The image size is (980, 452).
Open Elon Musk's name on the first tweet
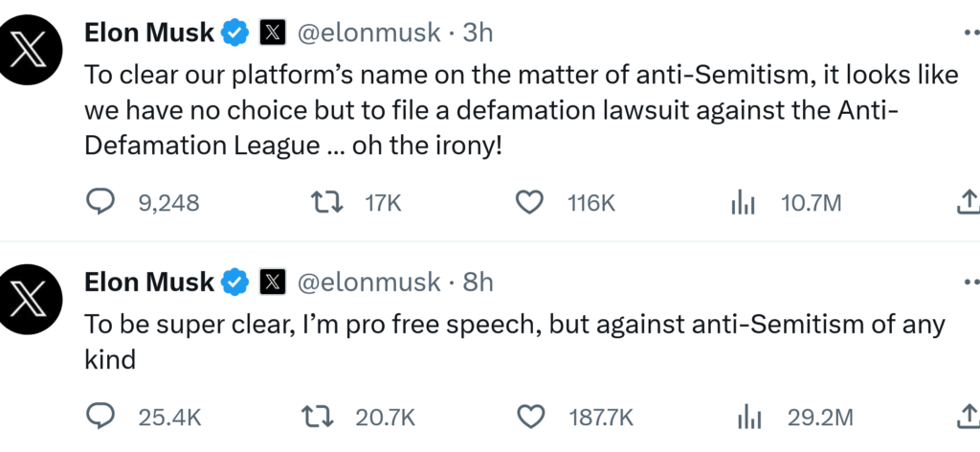[x=149, y=34]
